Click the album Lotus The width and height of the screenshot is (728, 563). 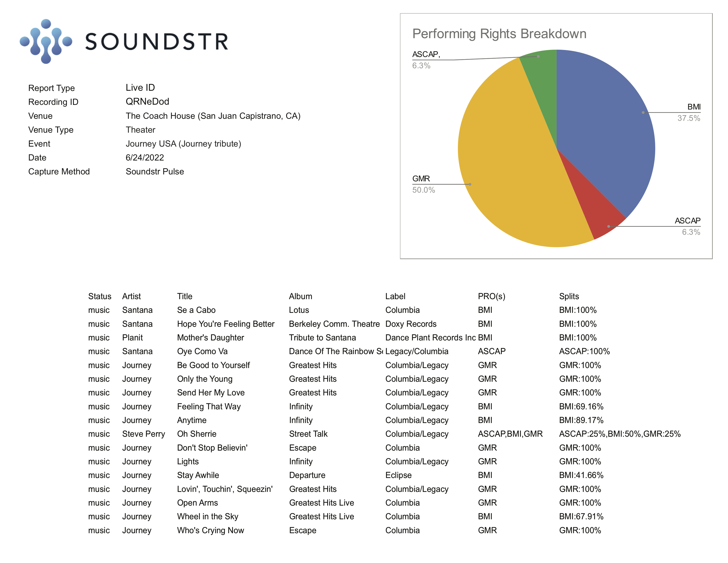[x=299, y=310]
